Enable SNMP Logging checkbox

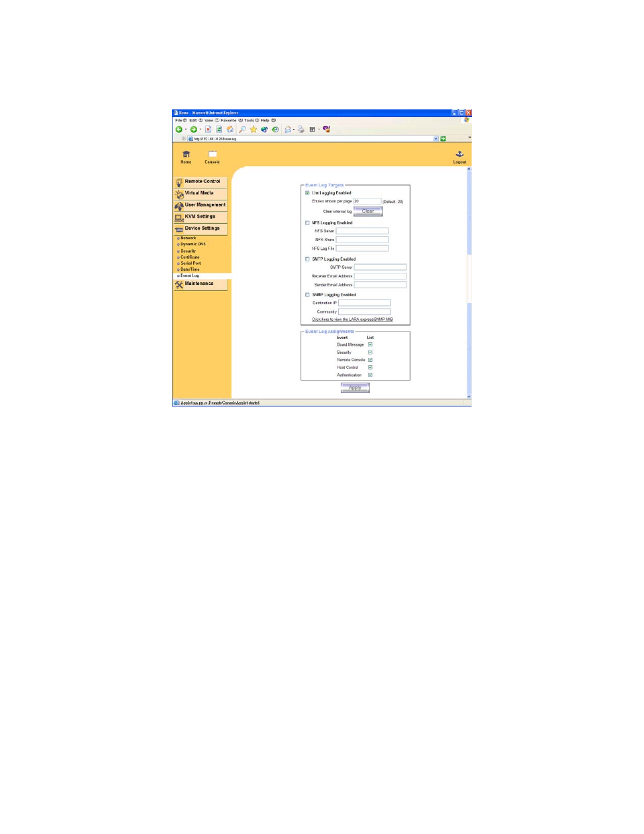point(307,295)
